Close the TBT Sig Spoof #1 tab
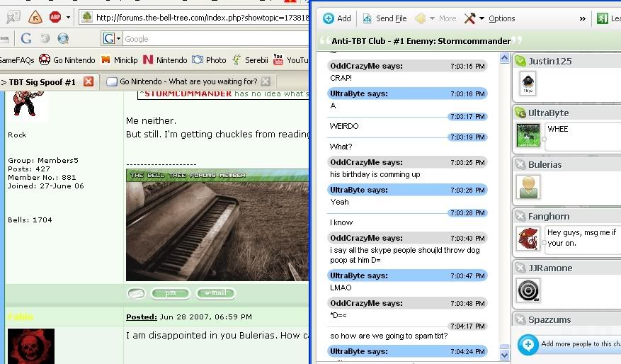 (x=89, y=81)
